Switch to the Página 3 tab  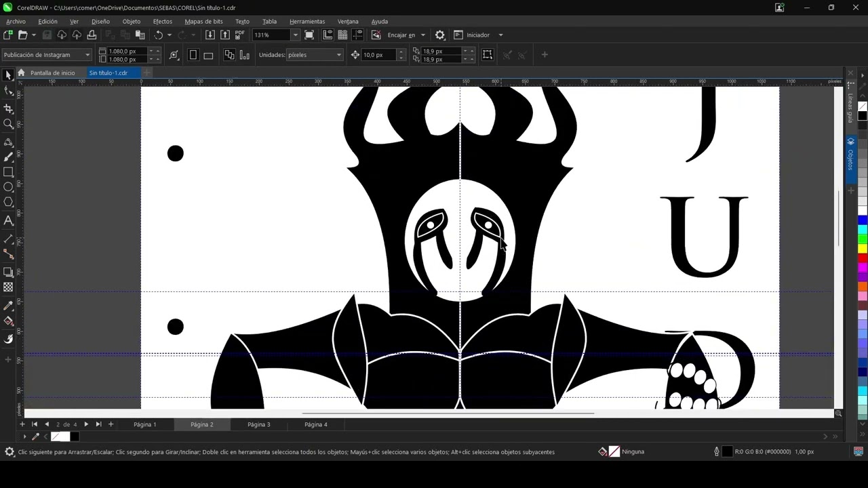click(x=258, y=424)
